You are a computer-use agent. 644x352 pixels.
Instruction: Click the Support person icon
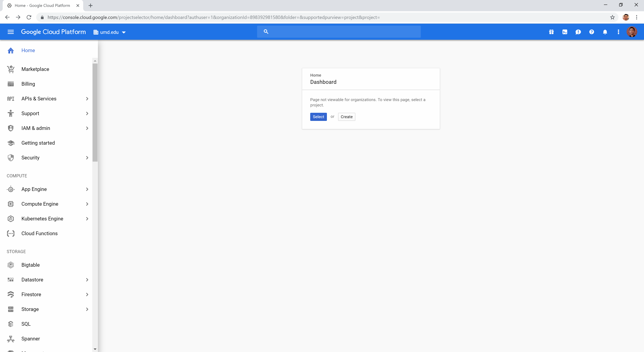(11, 113)
